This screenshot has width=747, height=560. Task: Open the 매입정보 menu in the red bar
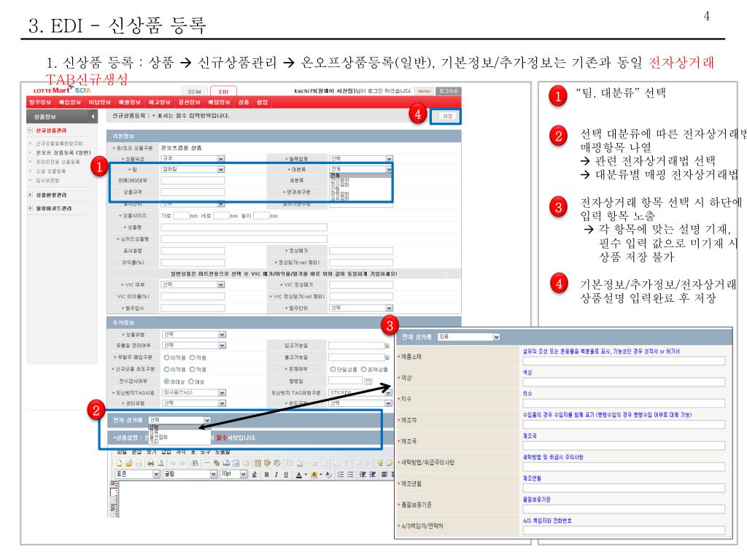pos(69,102)
